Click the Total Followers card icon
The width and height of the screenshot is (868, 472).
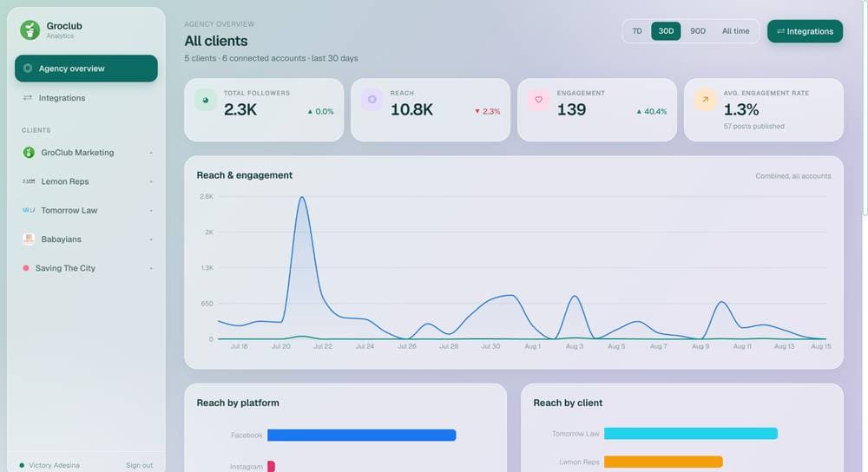coord(206,100)
